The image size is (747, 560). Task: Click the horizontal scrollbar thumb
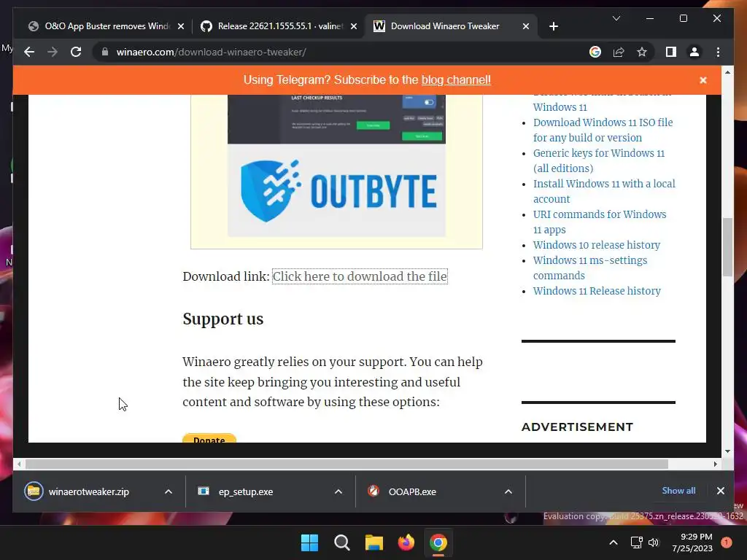[x=347, y=464]
